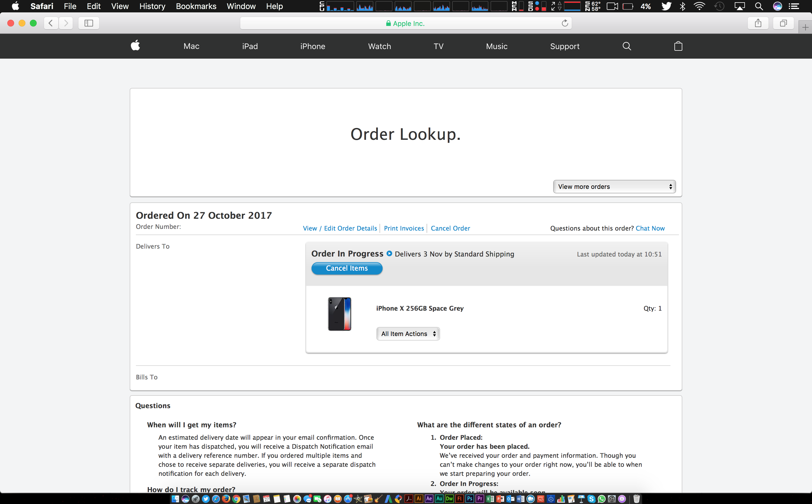
Task: Open the Time Machine menu bar icon
Action: tap(719, 6)
